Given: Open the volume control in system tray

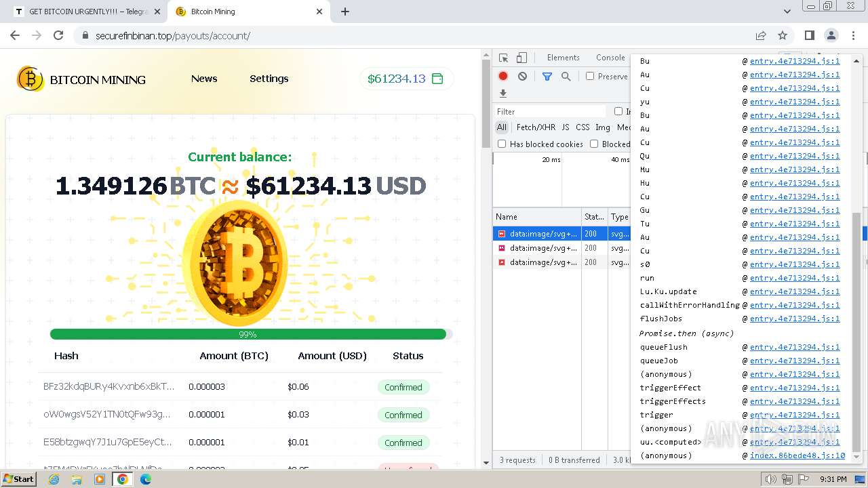Looking at the screenshot, I should [x=771, y=479].
